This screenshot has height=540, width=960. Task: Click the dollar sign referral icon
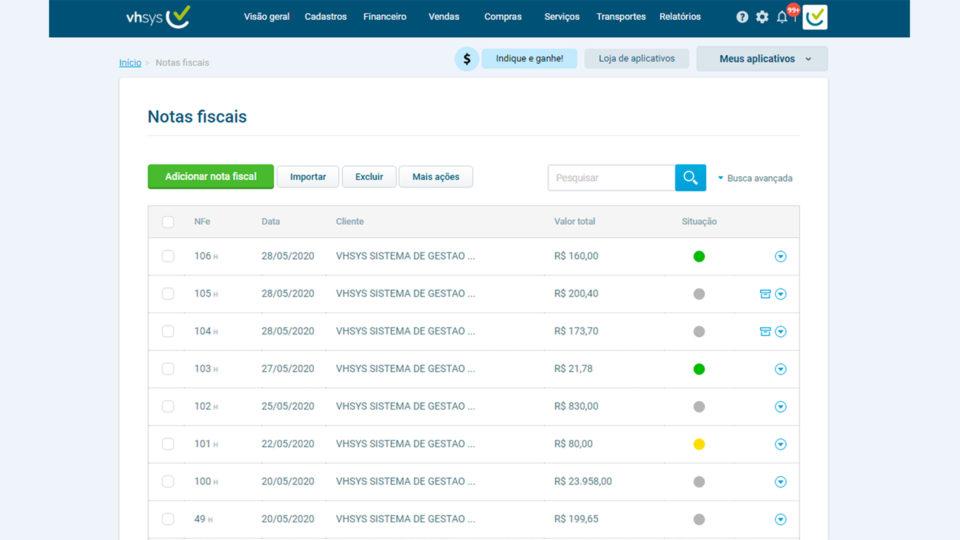tap(467, 59)
